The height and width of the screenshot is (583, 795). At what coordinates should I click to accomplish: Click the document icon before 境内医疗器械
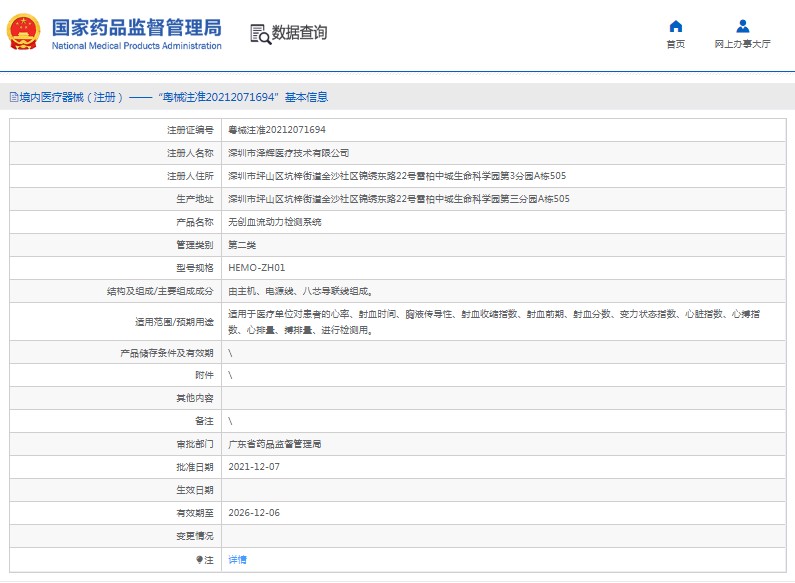point(14,97)
